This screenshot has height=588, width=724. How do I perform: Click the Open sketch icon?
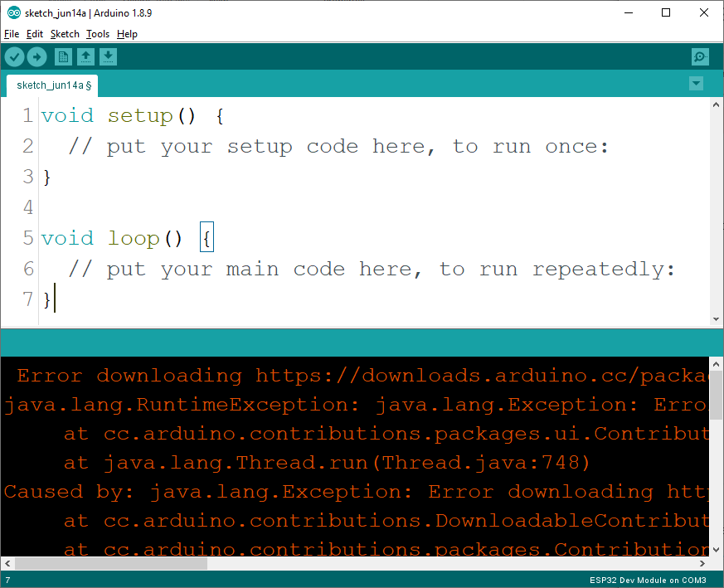point(86,56)
